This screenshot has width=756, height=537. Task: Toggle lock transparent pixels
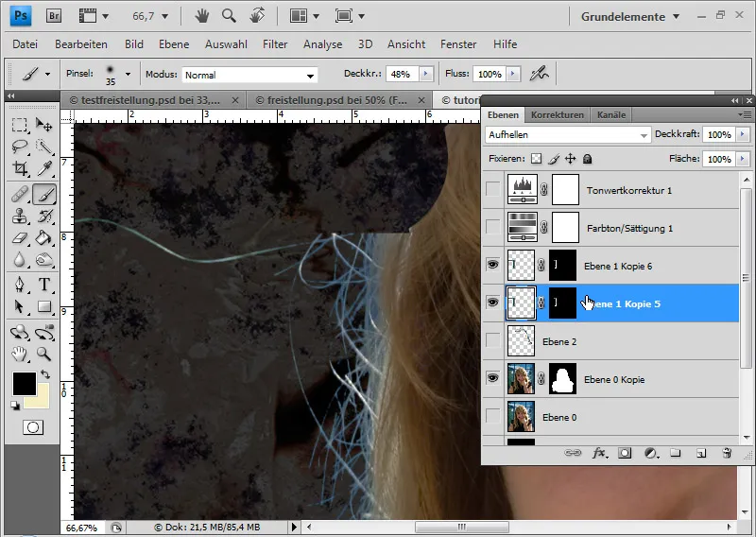pos(536,159)
